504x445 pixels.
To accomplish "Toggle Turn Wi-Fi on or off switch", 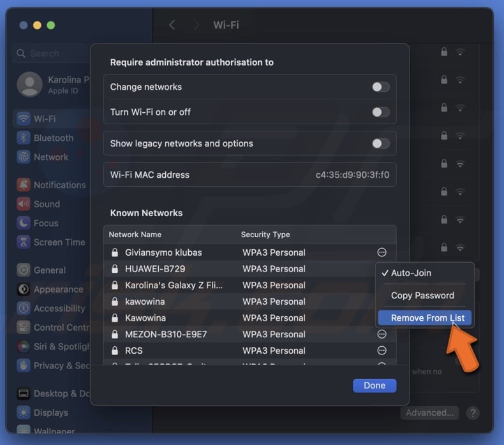I will click(381, 112).
